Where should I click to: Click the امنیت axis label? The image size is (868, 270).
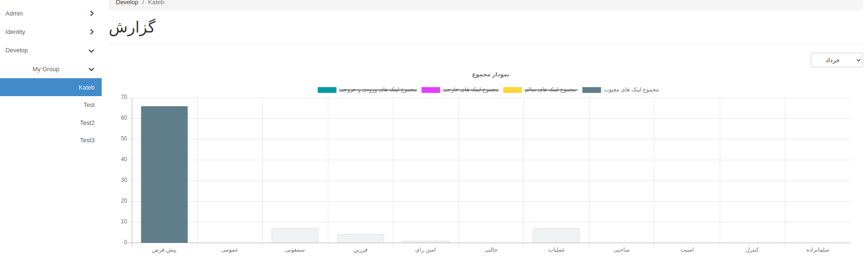[x=687, y=250]
